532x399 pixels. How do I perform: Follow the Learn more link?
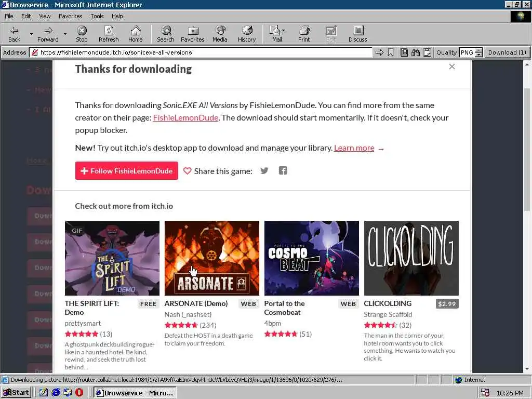coord(354,148)
